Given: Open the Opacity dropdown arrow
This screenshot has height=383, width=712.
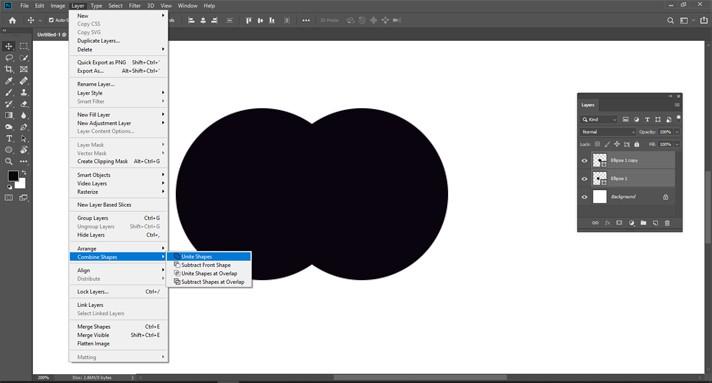Looking at the screenshot, I should click(677, 132).
